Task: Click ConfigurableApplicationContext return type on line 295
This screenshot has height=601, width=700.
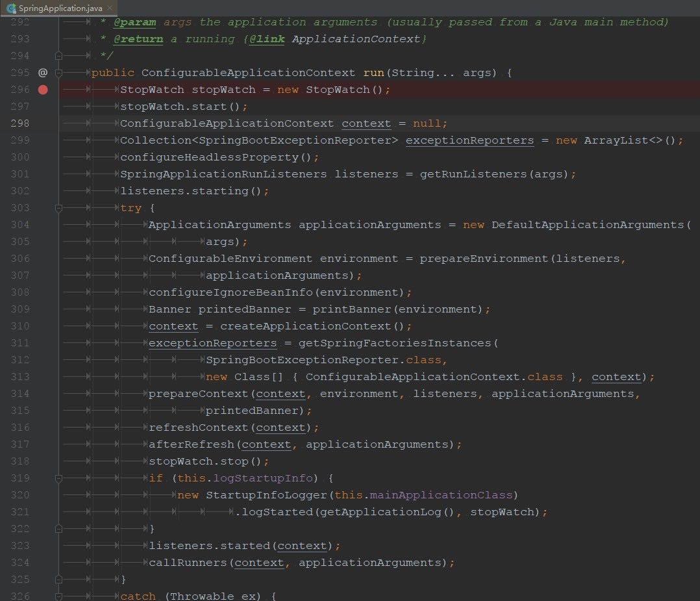Action: coord(248,72)
